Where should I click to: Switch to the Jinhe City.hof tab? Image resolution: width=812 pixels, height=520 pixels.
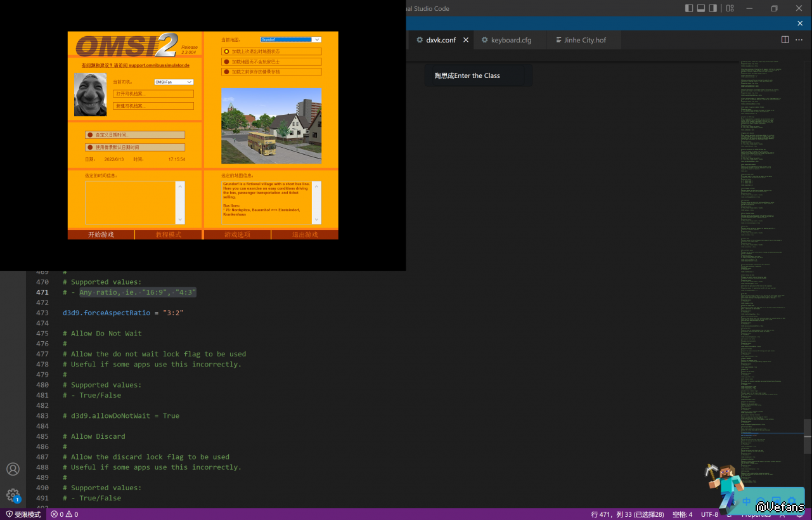point(584,40)
